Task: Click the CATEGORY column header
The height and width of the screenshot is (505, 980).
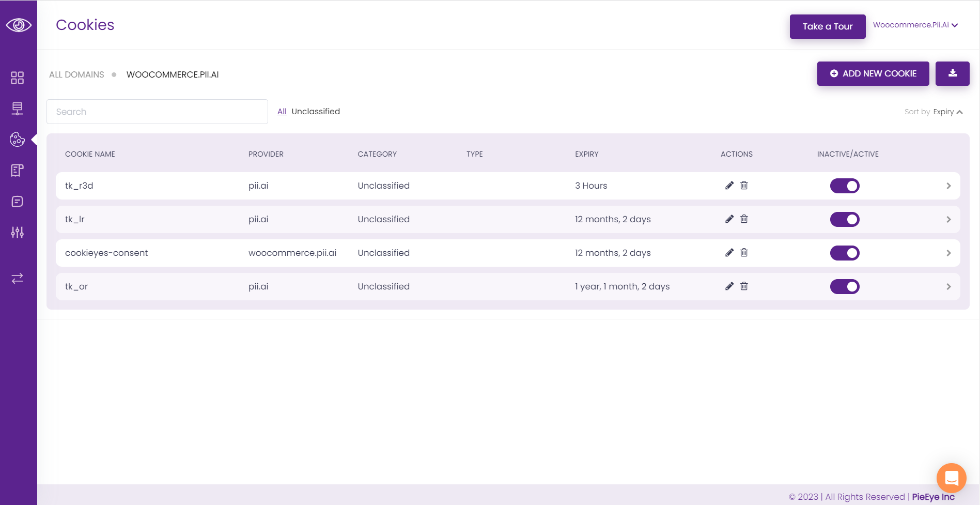Action: (x=377, y=154)
